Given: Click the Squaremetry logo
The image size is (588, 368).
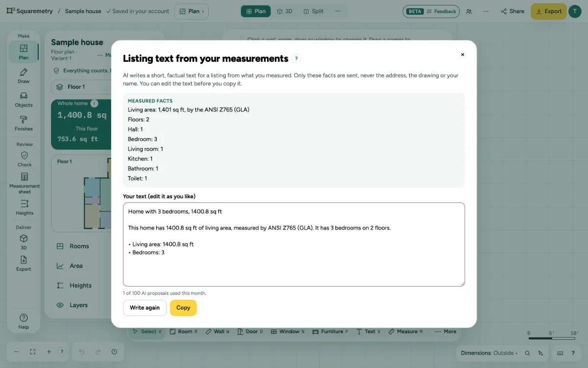Looking at the screenshot, I should pos(29,11).
